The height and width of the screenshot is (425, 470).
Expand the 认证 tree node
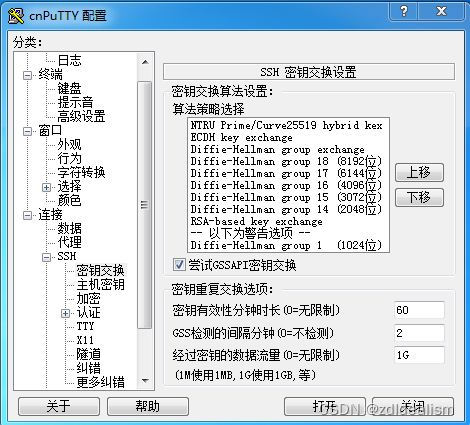tap(66, 313)
